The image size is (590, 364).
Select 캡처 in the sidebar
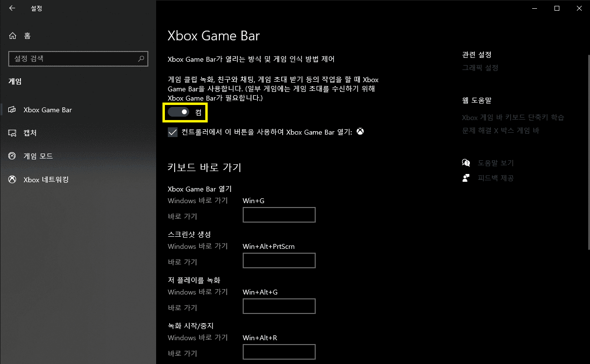(x=30, y=133)
